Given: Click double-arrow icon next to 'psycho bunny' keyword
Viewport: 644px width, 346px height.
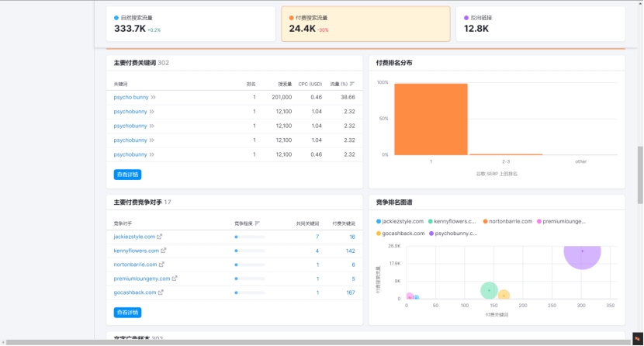Looking at the screenshot, I should [153, 97].
